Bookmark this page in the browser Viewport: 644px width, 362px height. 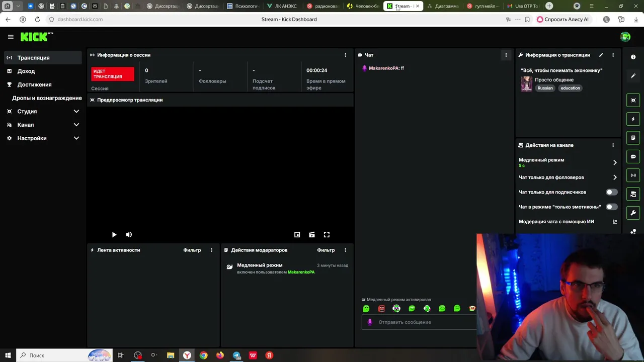pyautogui.click(x=527, y=19)
